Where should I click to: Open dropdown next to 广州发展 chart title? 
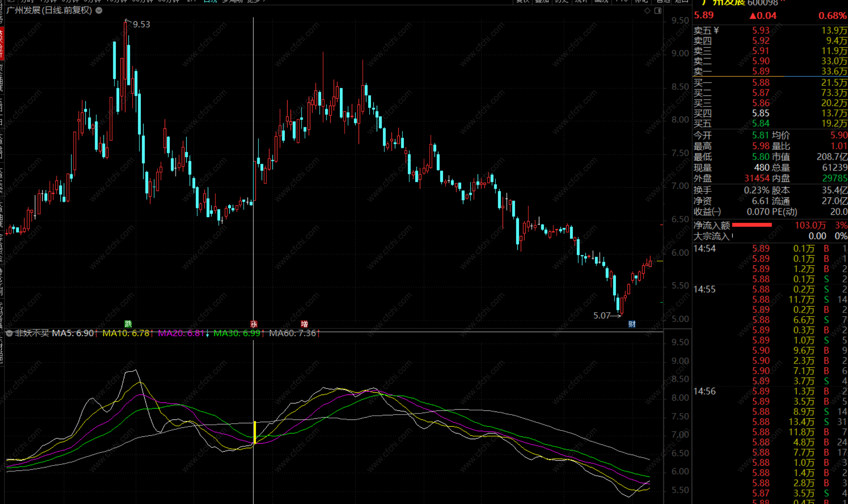tap(99, 11)
